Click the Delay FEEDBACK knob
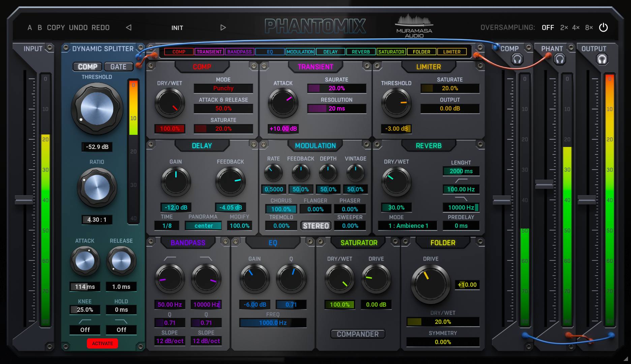The height and width of the screenshot is (364, 631). (231, 182)
